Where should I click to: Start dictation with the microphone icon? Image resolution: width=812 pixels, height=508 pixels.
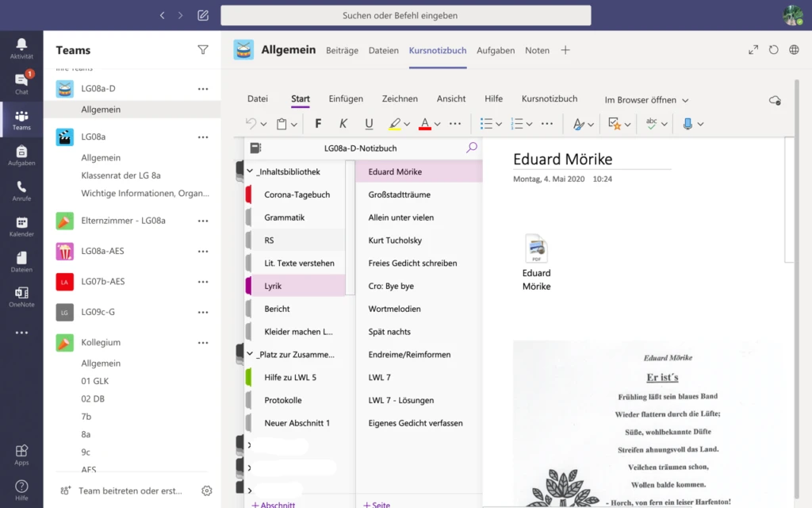pos(689,124)
